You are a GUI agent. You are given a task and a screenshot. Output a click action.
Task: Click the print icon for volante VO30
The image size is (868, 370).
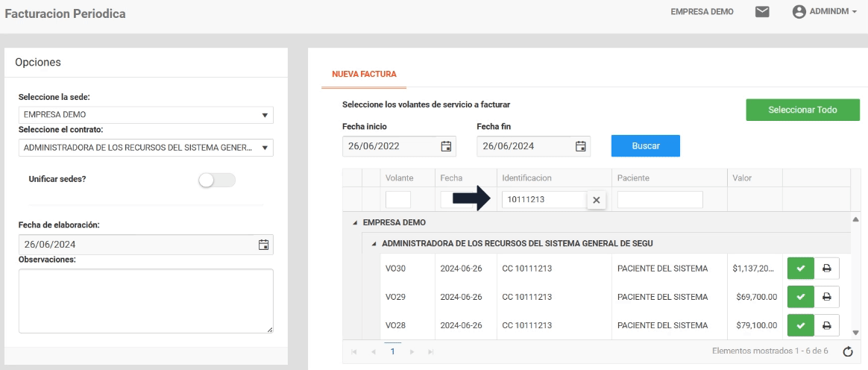click(826, 268)
